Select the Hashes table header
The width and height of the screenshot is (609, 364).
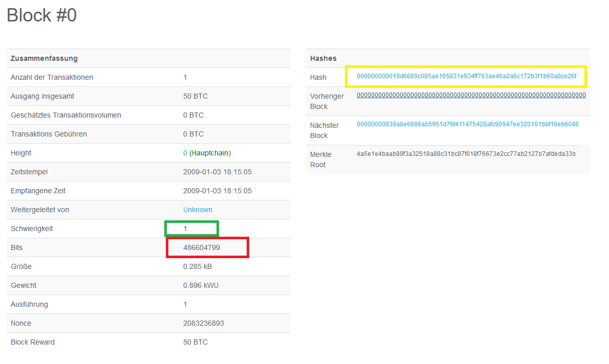[323, 58]
